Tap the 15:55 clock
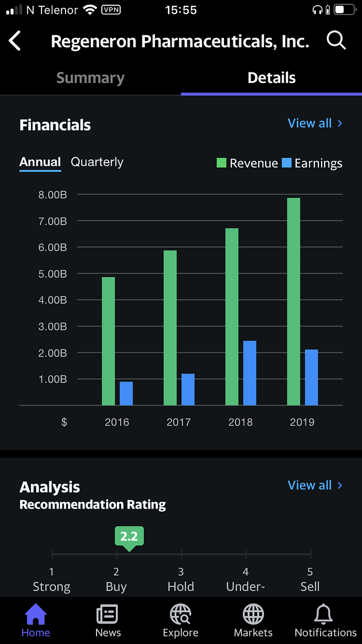This screenshot has height=644, width=362. click(x=181, y=9)
